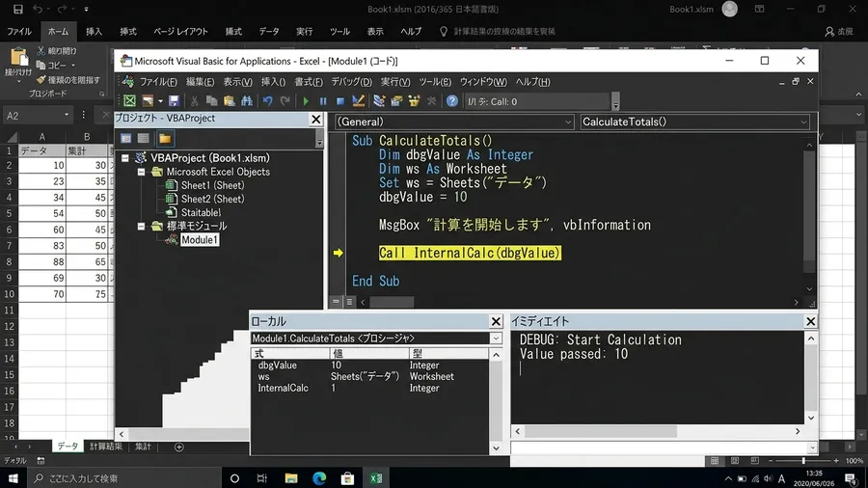Toggle View Code button in Project pane
868x488 pixels.
[126, 138]
